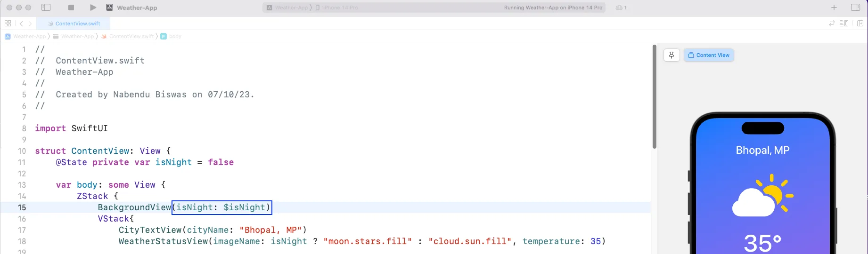
Task: Click the 'false' value on line 11
Action: pos(221,162)
